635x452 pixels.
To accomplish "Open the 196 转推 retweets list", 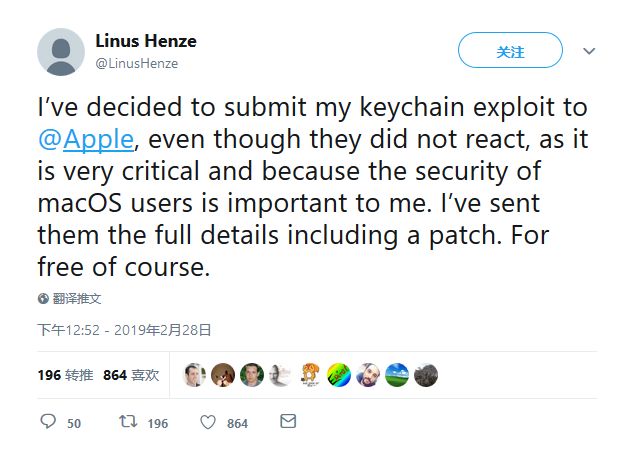I will coord(65,375).
